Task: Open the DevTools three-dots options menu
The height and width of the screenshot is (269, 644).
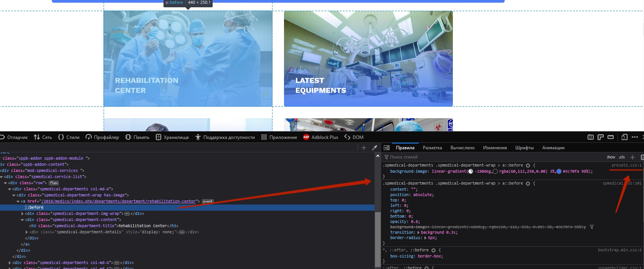Action: (635, 137)
